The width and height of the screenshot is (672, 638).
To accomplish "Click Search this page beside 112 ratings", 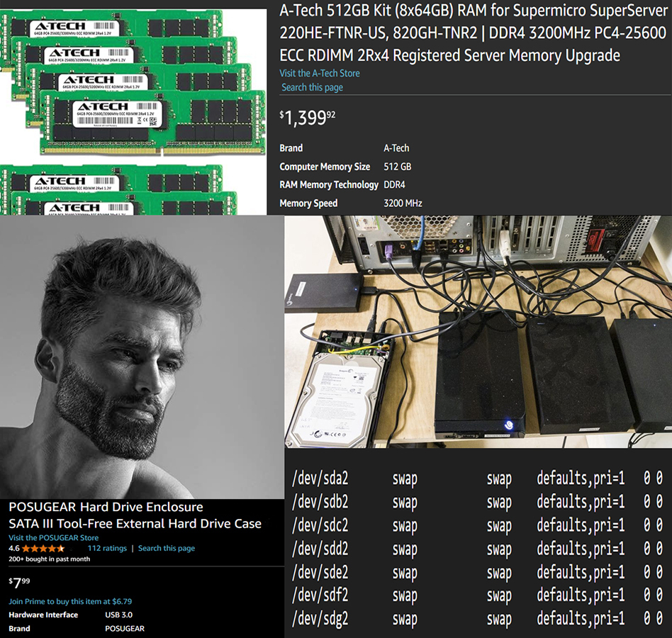I will point(166,548).
